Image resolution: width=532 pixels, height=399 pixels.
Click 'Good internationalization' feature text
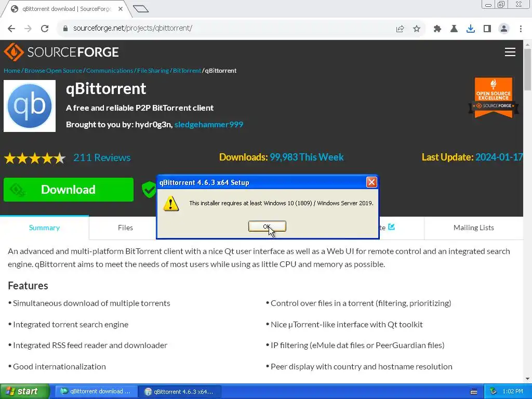tap(59, 366)
